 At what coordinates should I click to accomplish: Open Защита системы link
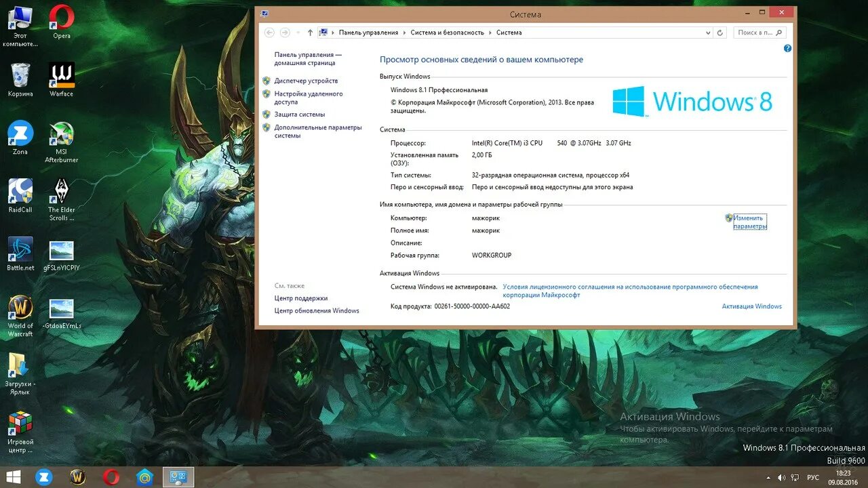pos(300,115)
